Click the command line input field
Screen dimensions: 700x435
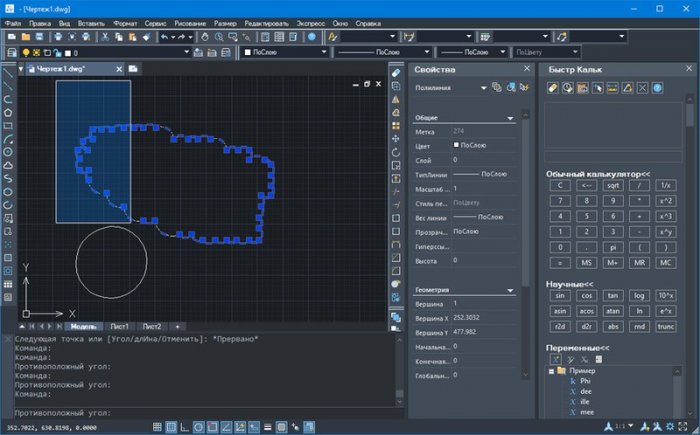[x=200, y=412]
